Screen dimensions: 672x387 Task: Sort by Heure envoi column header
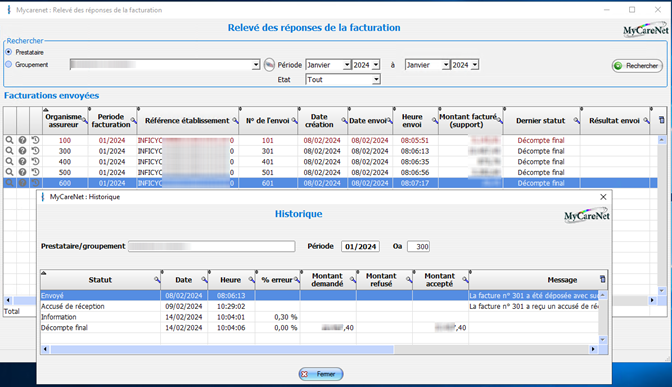coord(412,120)
